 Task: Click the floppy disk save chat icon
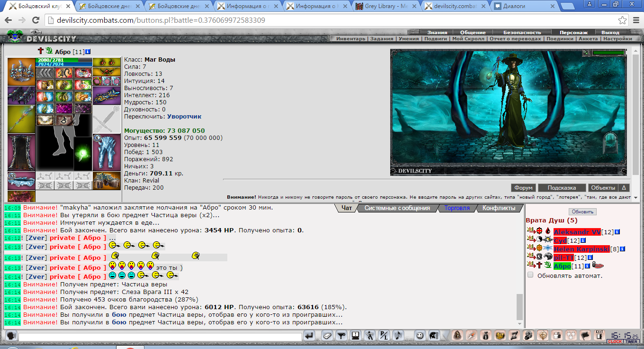point(355,336)
